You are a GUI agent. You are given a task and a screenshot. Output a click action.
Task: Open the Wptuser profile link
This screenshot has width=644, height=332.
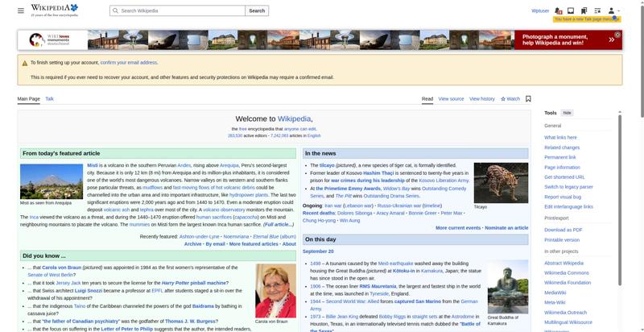point(540,10)
